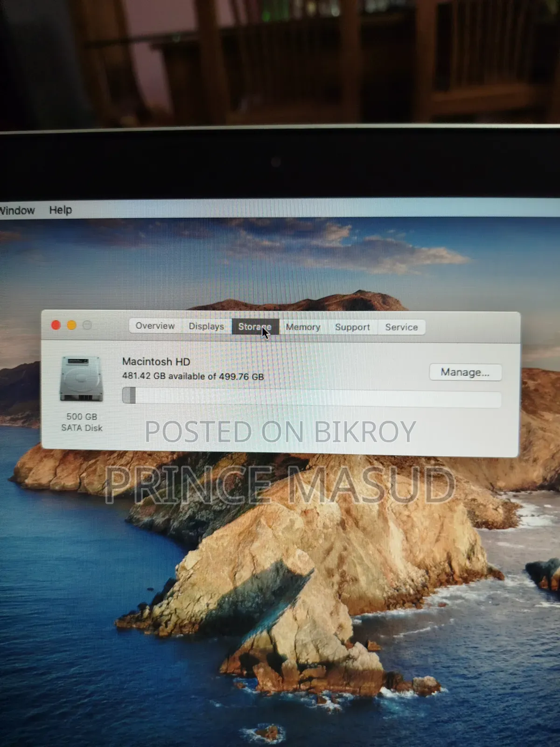Open the Window menu in menu bar

point(17,211)
